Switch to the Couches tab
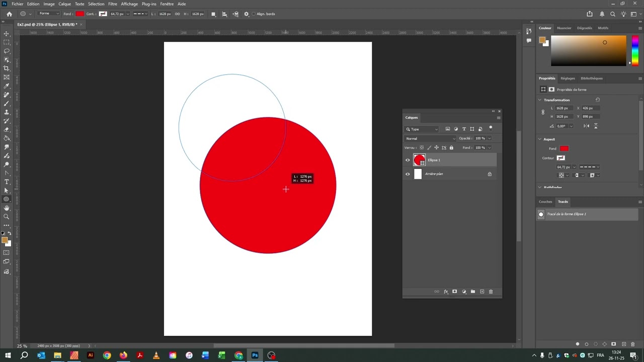 coord(545,202)
